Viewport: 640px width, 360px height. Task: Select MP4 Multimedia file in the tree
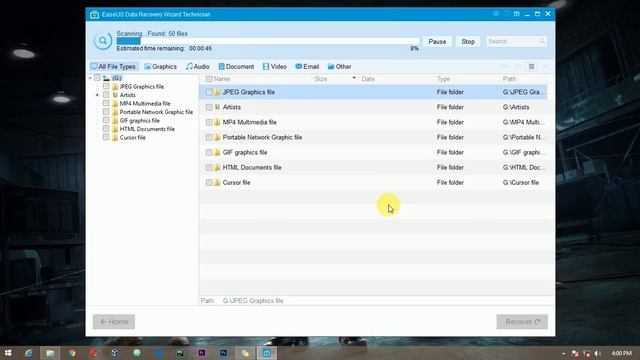pyautogui.click(x=145, y=104)
